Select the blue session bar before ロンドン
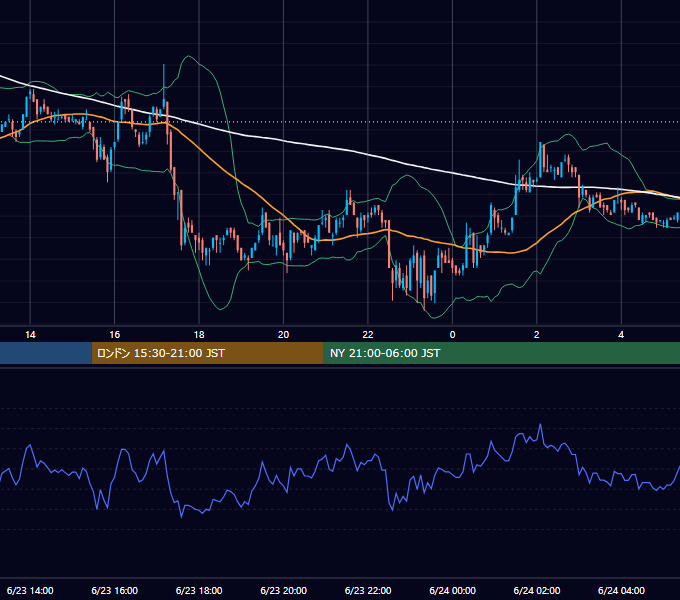Image resolution: width=680 pixels, height=600 pixels. click(46, 353)
